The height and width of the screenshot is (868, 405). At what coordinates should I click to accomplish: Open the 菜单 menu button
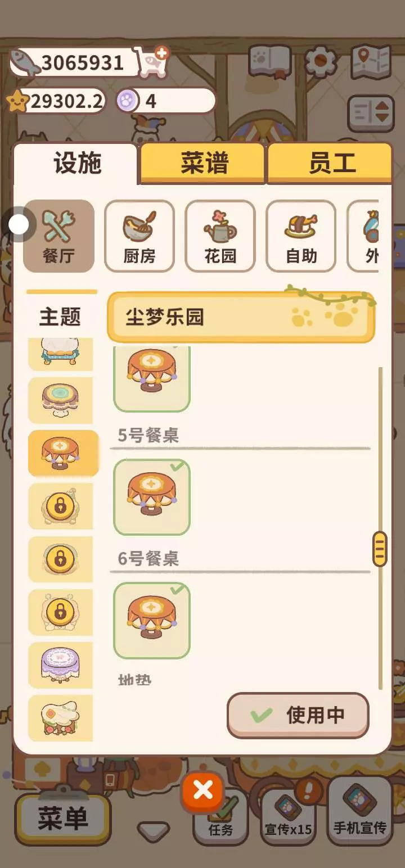coord(63,819)
